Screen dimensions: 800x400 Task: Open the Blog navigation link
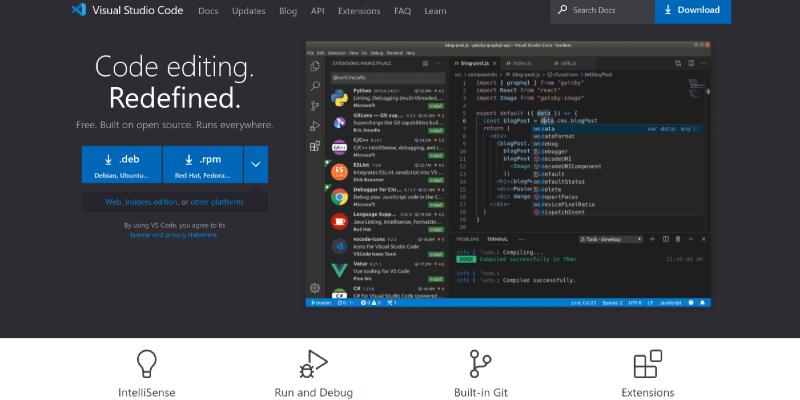click(288, 10)
